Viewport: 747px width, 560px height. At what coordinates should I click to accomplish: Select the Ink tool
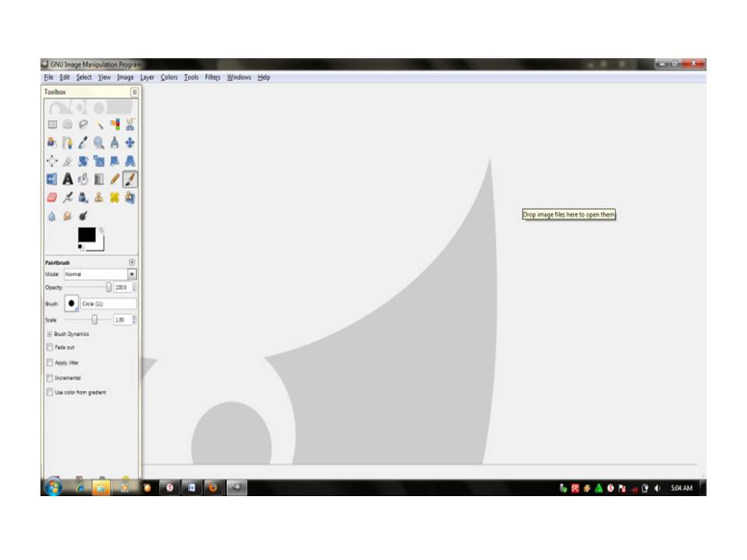click(x=83, y=197)
